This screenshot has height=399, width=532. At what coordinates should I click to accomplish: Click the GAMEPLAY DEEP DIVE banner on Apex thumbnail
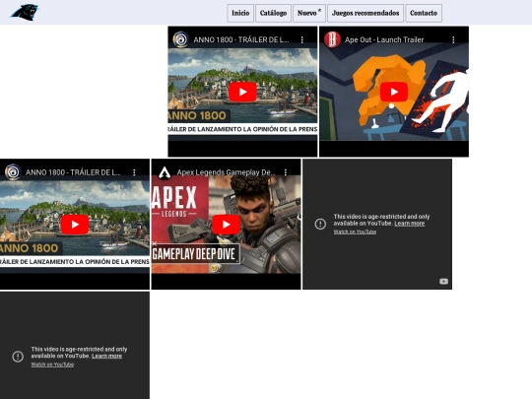(195, 254)
